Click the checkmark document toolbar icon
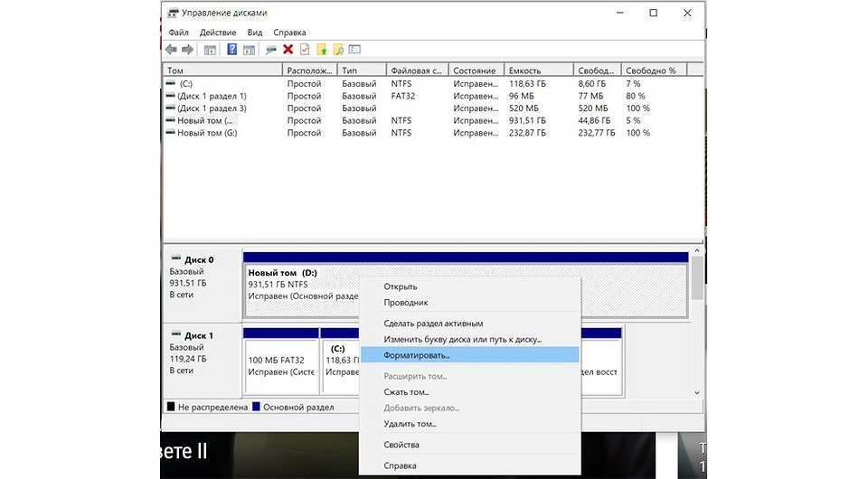Viewport: 868px width, 479px height. point(305,50)
